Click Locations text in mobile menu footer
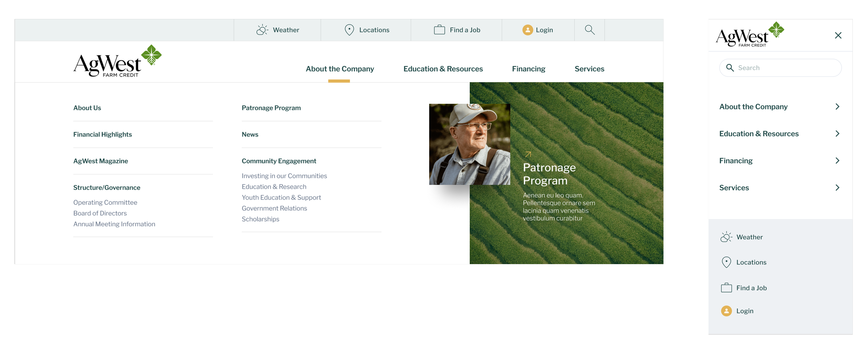868x346 pixels. pyautogui.click(x=751, y=263)
